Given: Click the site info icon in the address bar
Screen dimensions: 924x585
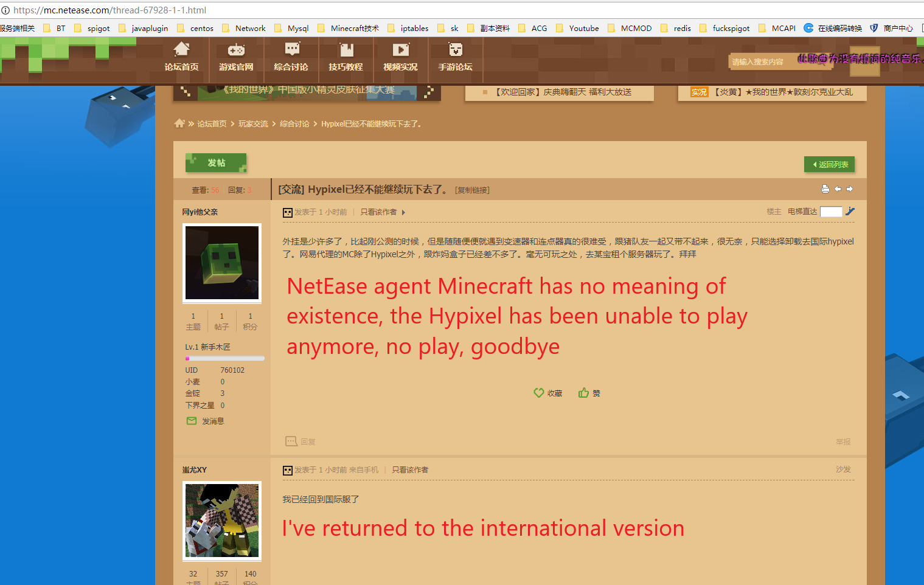Looking at the screenshot, I should [5, 10].
